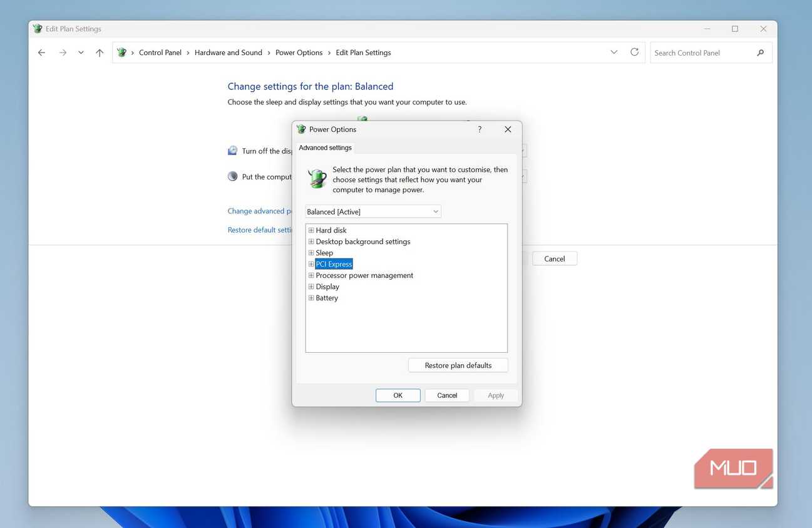
Task: Click the Edit Plan Settings breadcrumb
Action: pos(363,53)
